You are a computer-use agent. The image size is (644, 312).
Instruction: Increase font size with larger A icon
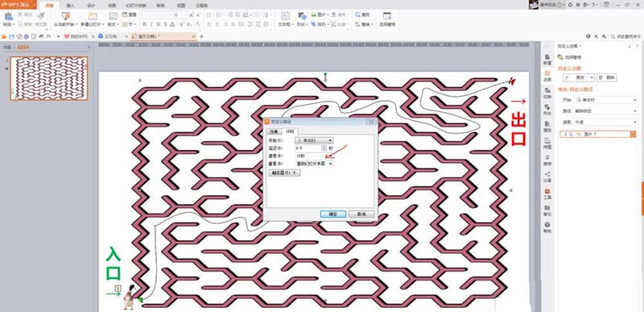(x=192, y=15)
